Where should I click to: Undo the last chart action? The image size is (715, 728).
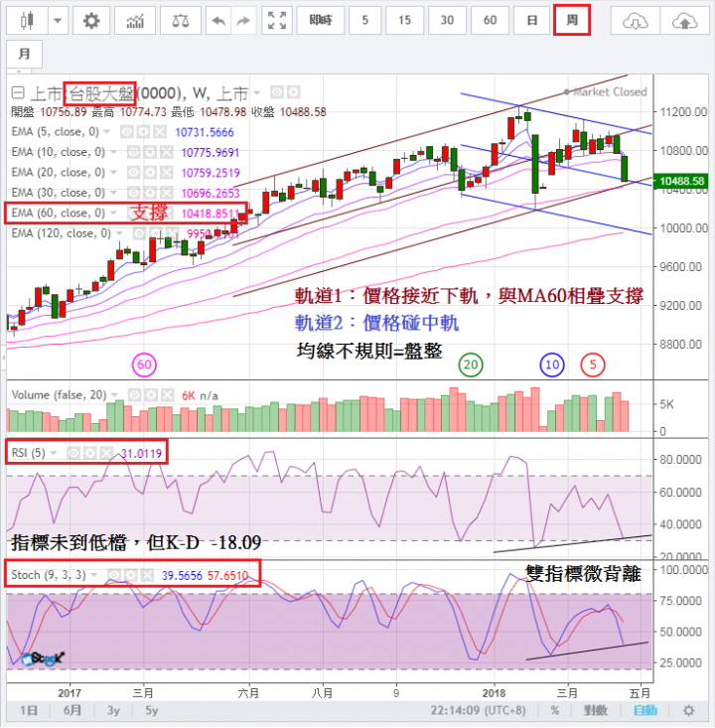(x=218, y=21)
